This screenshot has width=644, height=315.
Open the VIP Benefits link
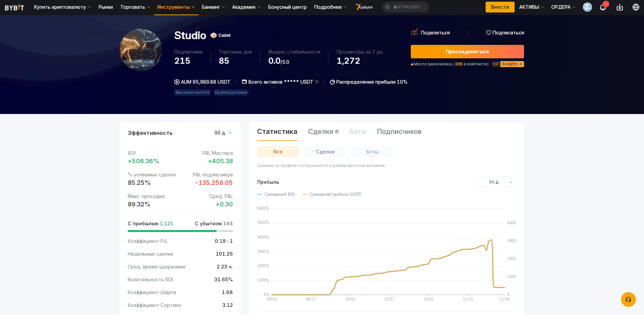point(508,64)
